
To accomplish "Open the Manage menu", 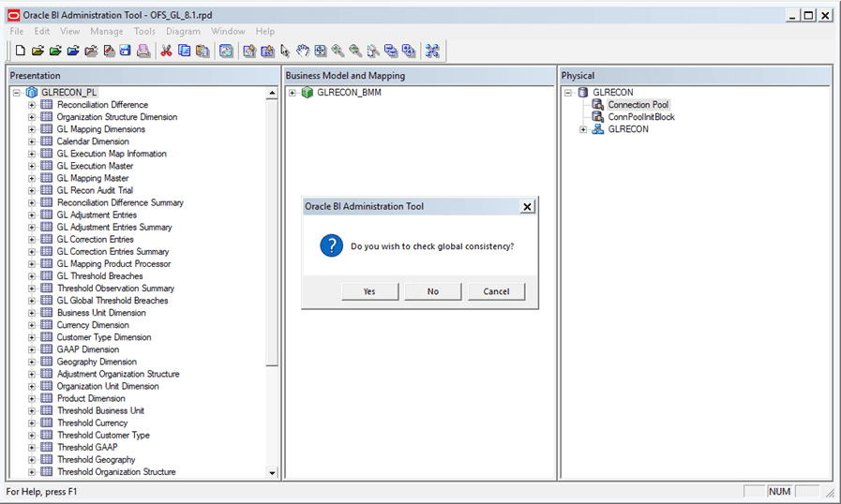I will [x=106, y=31].
